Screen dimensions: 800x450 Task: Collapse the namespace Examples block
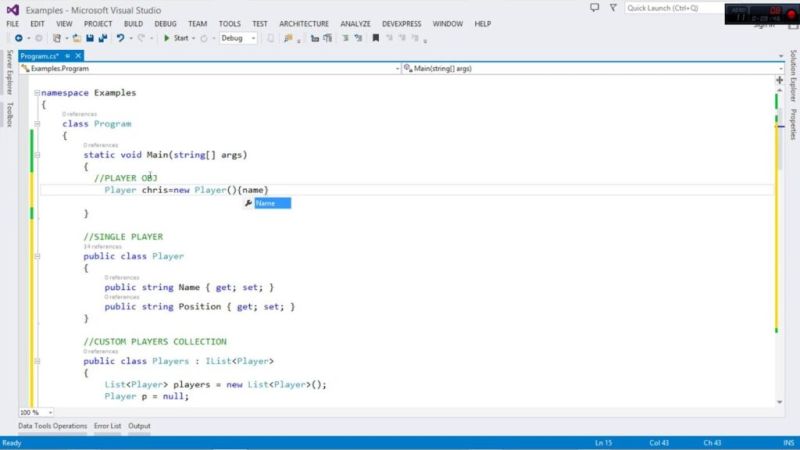point(37,93)
